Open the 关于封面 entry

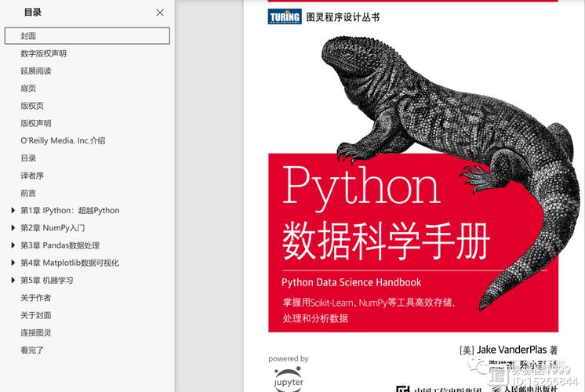click(36, 315)
